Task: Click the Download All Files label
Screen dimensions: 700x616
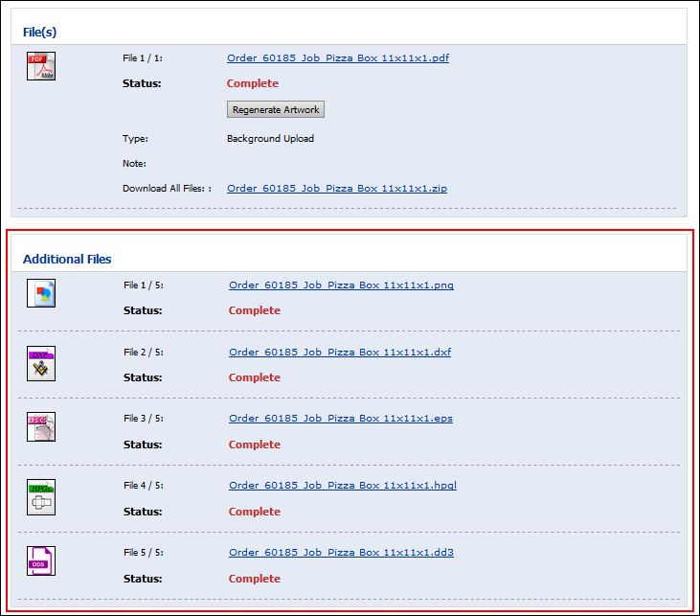Action: (167, 189)
